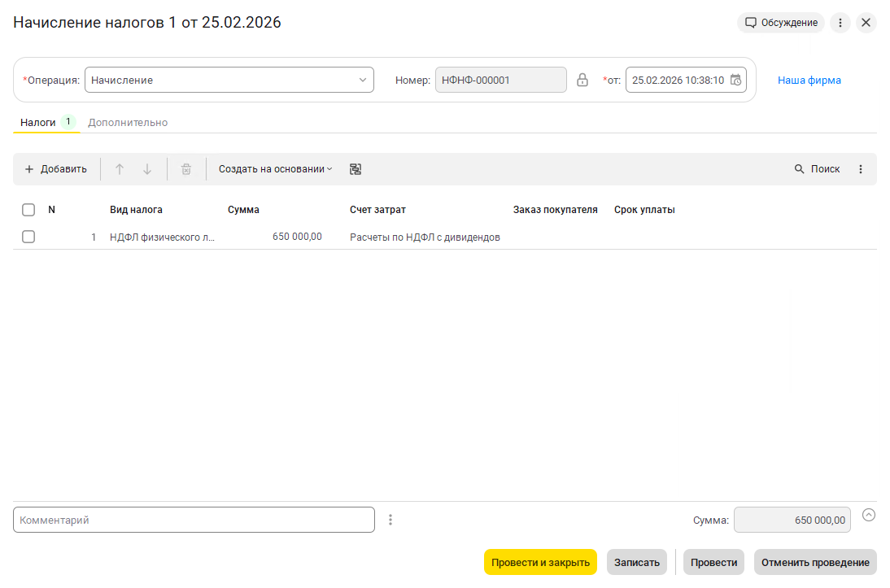Open three-dot menu next to comment field
Screen dimensions: 890x588
coord(390,520)
